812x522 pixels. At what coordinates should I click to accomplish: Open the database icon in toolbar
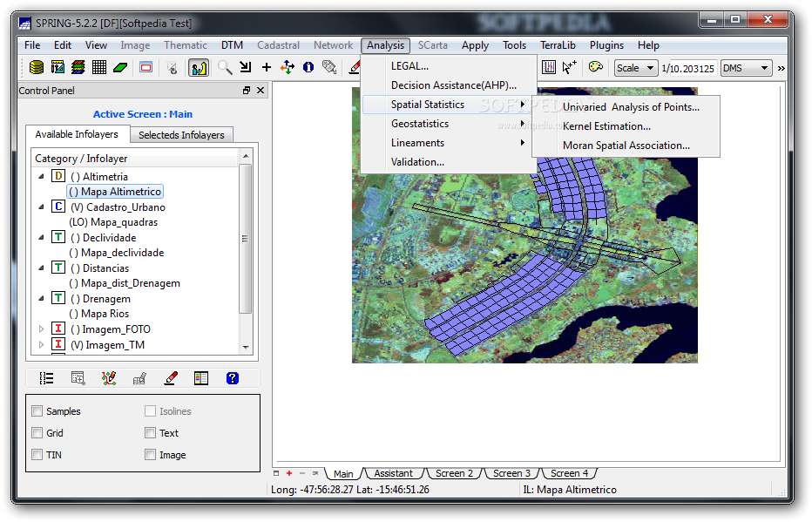37,67
